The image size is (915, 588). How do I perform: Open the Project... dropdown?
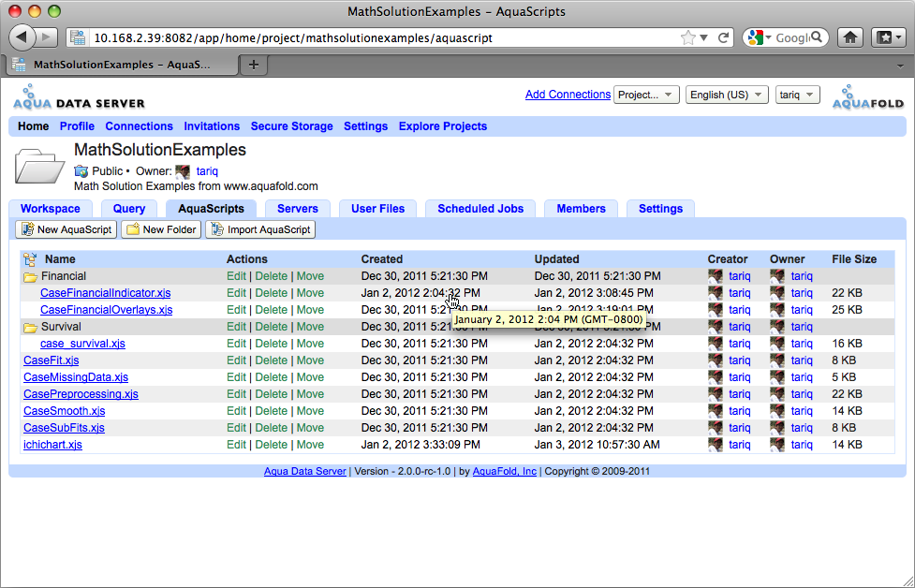[x=646, y=96]
